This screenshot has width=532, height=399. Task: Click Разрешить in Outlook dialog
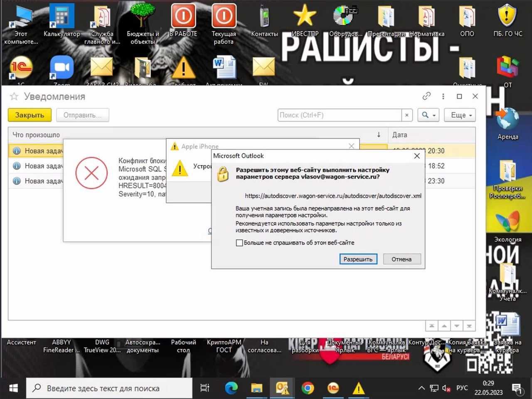358,259
